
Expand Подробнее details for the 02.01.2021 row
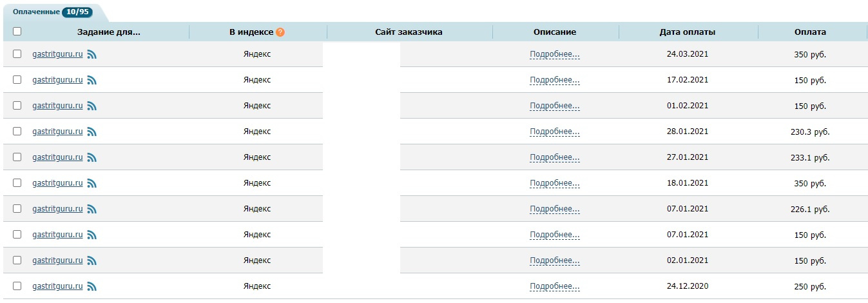coord(555,261)
